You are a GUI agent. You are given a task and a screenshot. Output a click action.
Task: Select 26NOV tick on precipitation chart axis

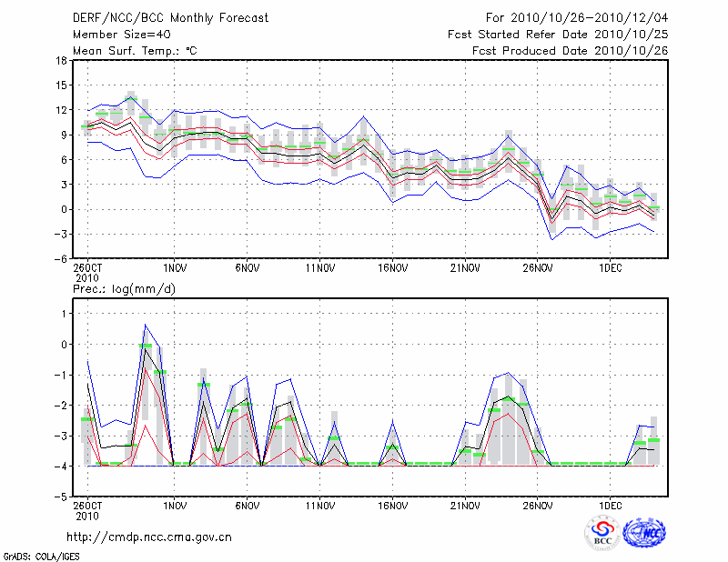pyautogui.click(x=538, y=506)
